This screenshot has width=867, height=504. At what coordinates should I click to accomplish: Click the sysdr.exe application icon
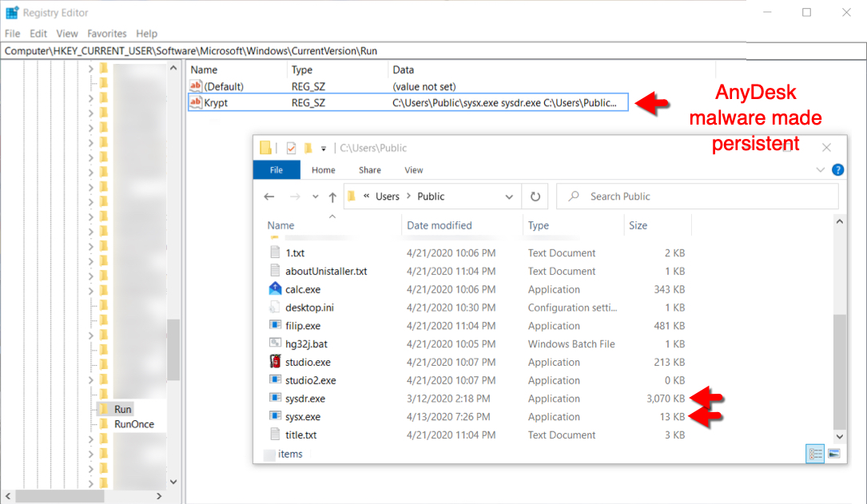click(x=275, y=398)
